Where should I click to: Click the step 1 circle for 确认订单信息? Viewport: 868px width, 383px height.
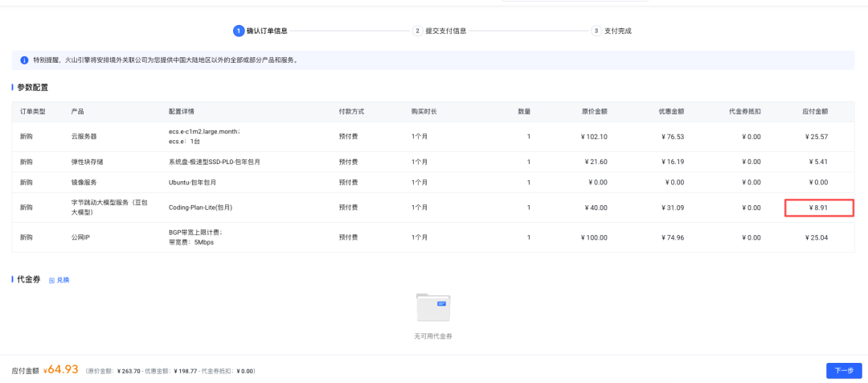point(239,31)
